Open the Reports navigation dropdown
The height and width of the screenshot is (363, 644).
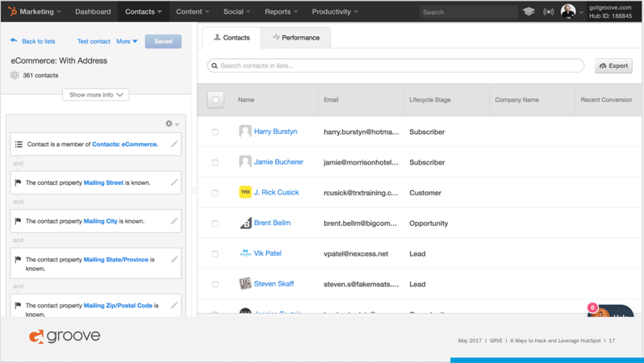click(281, 11)
